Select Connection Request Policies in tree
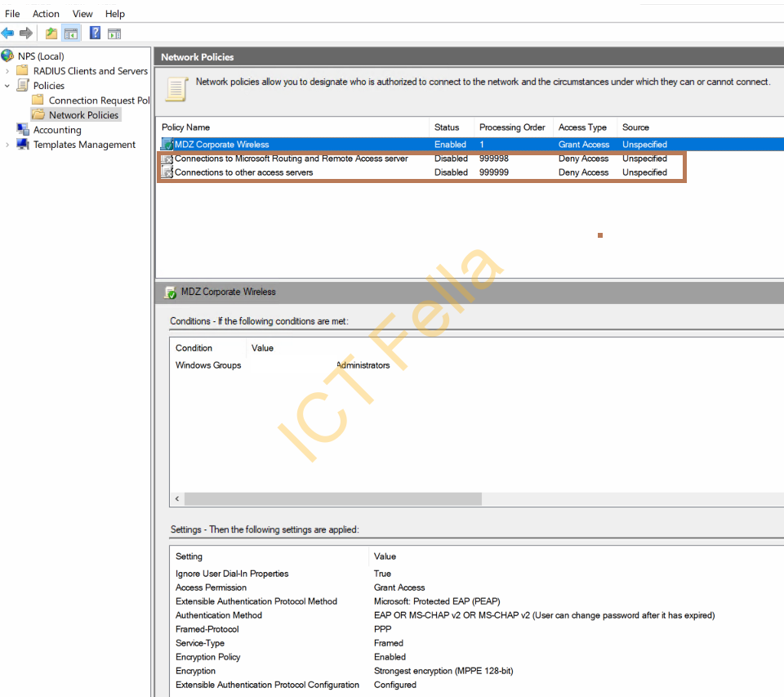Viewport: 784px width, 697px height. click(99, 100)
